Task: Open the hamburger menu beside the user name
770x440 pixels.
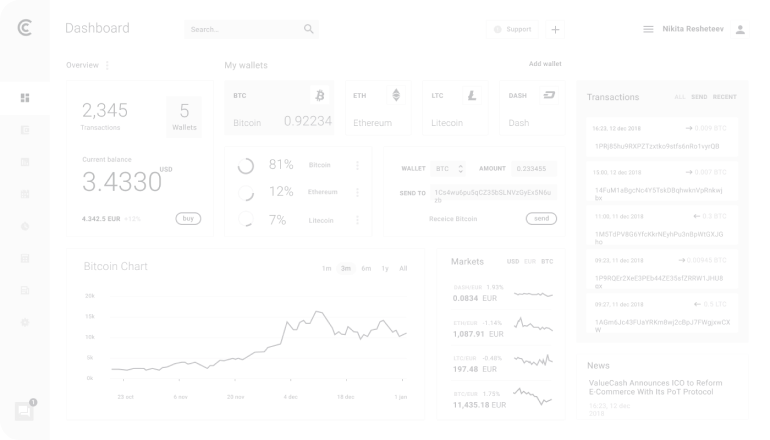Action: (648, 30)
